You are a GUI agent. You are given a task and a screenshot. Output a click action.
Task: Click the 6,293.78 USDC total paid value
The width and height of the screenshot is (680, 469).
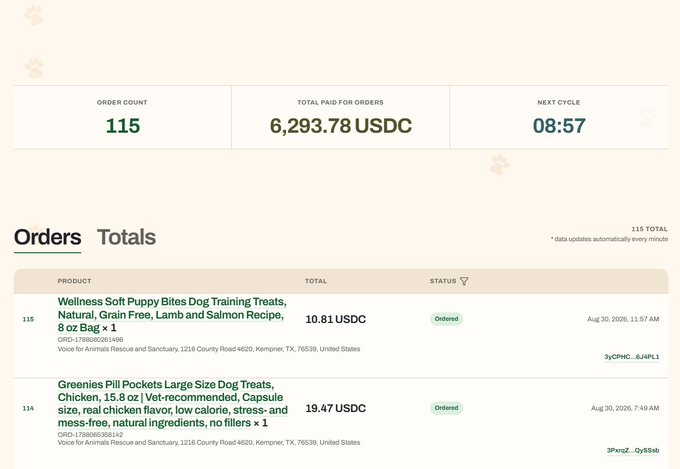340,126
